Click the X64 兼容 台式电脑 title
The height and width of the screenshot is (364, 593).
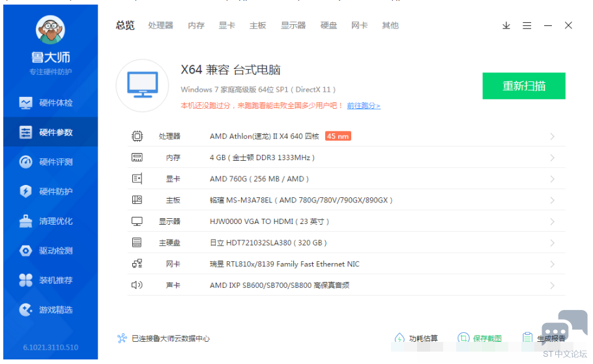click(231, 70)
